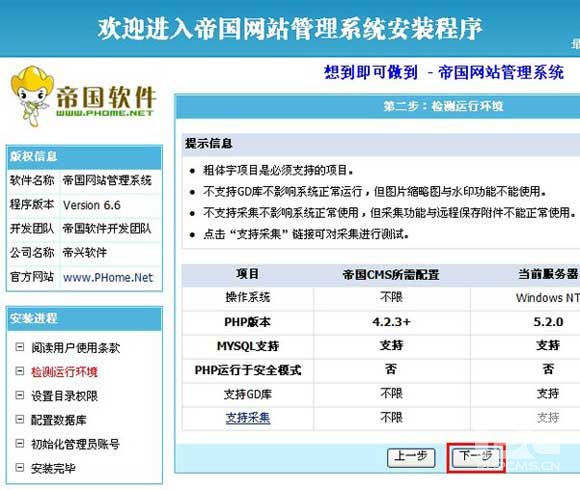580x490 pixels.
Task: Click the 上一步 previous step button
Action: point(411,457)
